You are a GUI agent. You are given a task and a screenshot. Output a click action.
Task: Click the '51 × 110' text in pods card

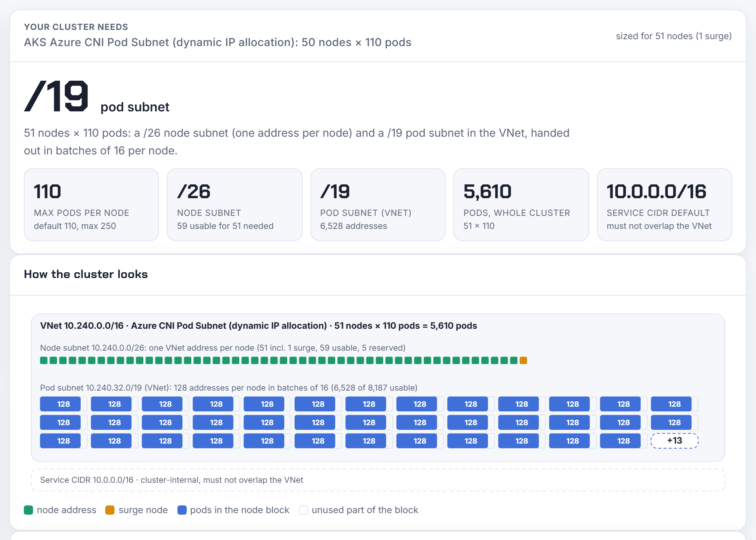point(479,226)
